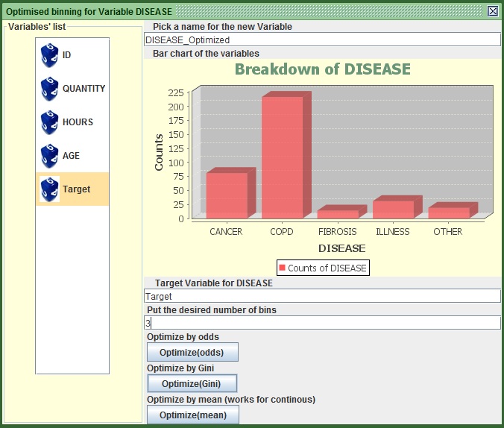504x428 pixels.
Task: Click the Breakdown of DISEASE chart title
Action: pos(322,69)
